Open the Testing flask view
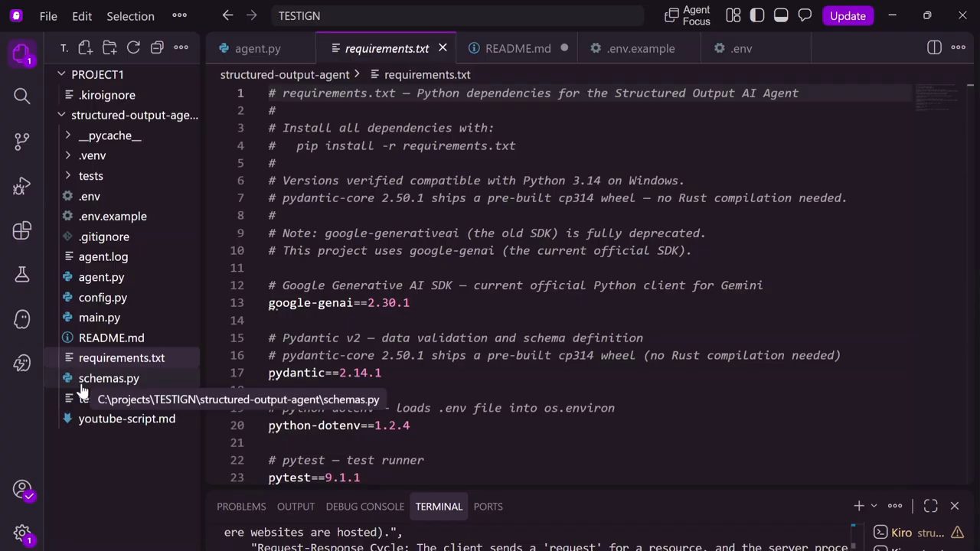This screenshot has width=980, height=551. coord(21,274)
